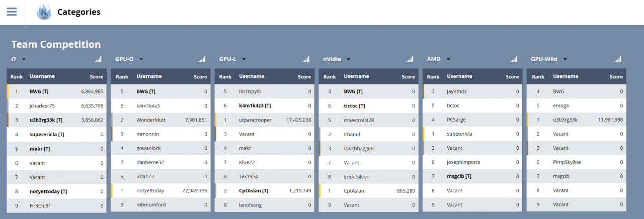Image resolution: width=644 pixels, height=219 pixels.
Task: Click the nVidia signal bars icon
Action: point(410,59)
